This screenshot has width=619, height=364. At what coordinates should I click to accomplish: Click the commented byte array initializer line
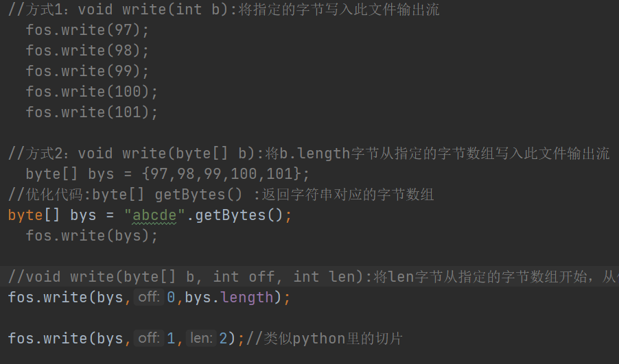(x=167, y=174)
